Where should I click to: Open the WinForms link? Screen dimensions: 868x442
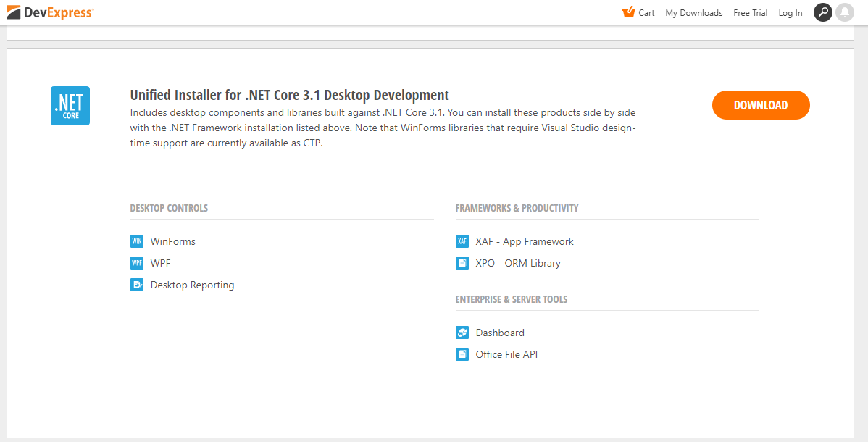172,241
